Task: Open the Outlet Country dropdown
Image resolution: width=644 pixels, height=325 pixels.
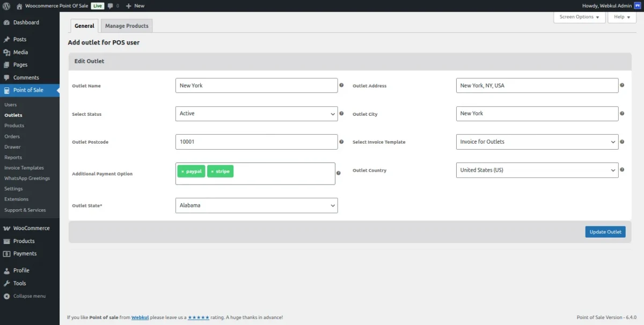Action: 537,170
